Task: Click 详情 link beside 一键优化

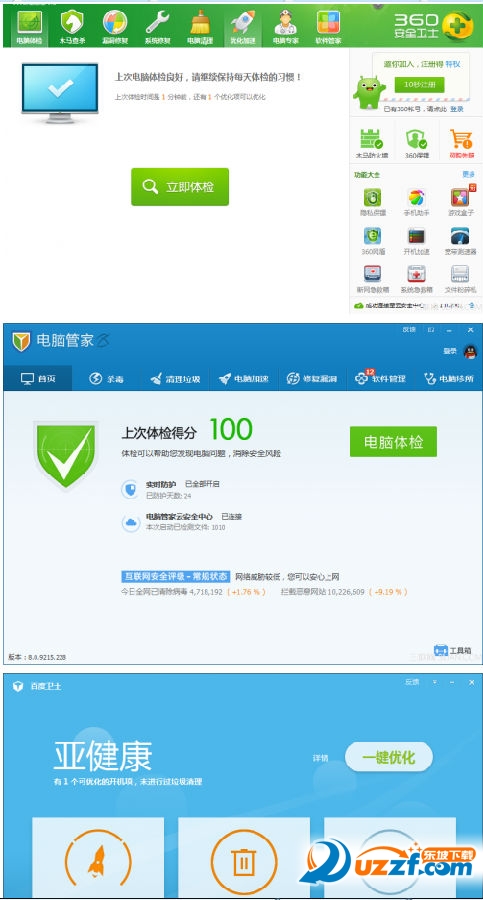Action: click(320, 758)
